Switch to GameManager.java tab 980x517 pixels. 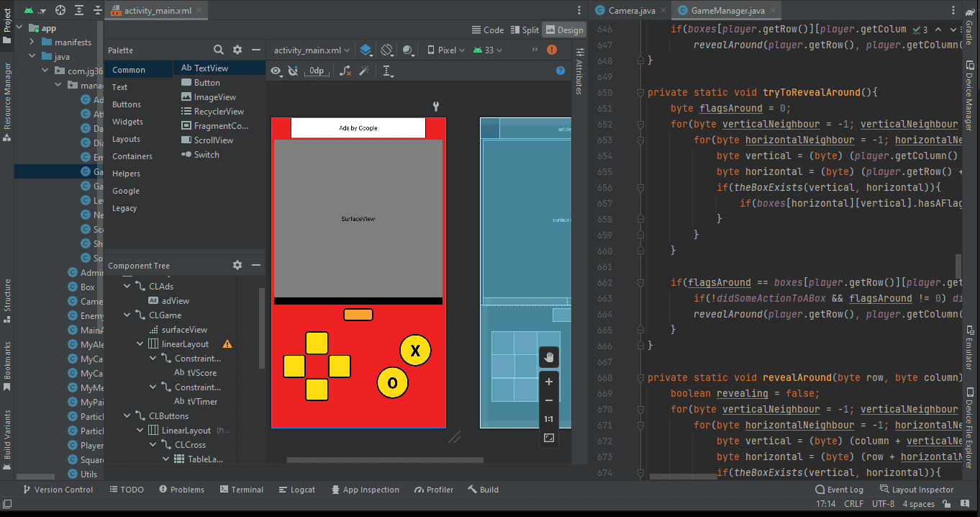coord(727,11)
